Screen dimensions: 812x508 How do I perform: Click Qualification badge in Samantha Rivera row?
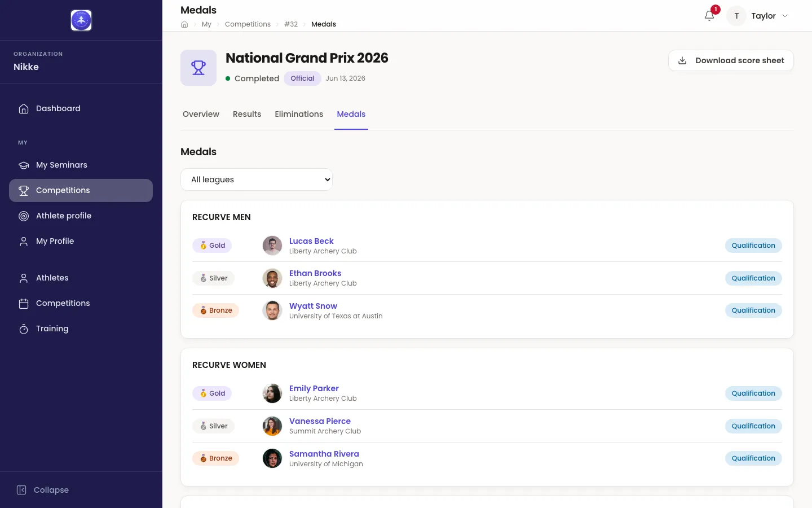pos(753,458)
